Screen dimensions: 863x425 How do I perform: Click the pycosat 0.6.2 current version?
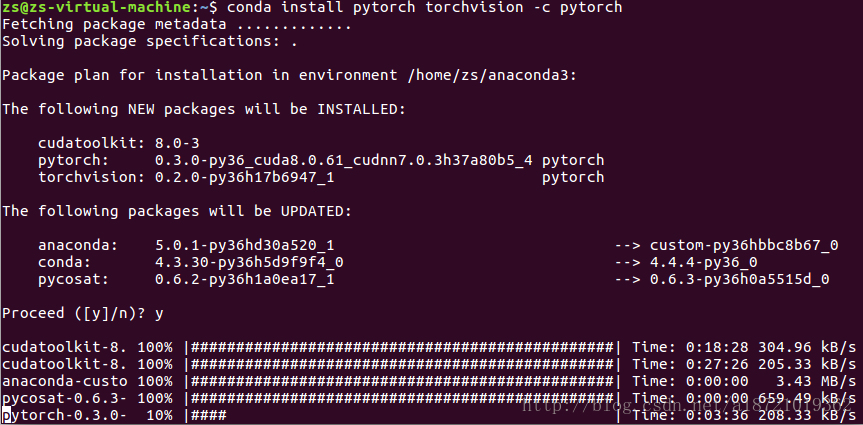pyautogui.click(x=244, y=279)
